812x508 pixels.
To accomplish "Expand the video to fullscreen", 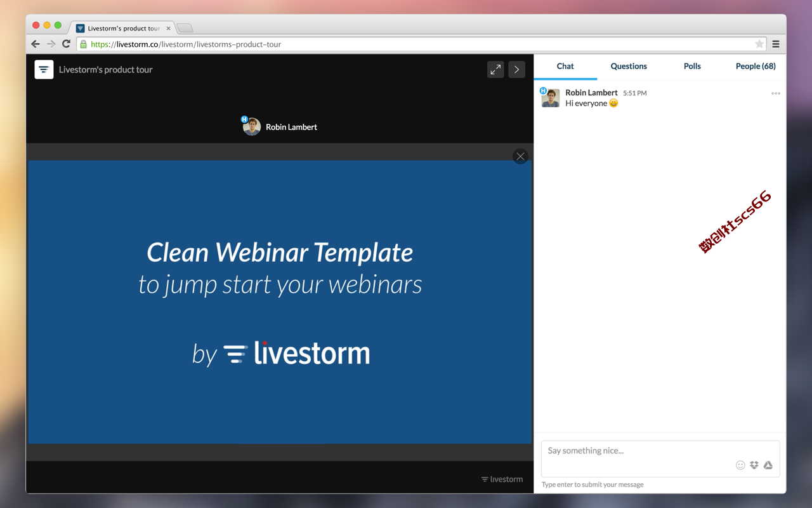I will [495, 69].
